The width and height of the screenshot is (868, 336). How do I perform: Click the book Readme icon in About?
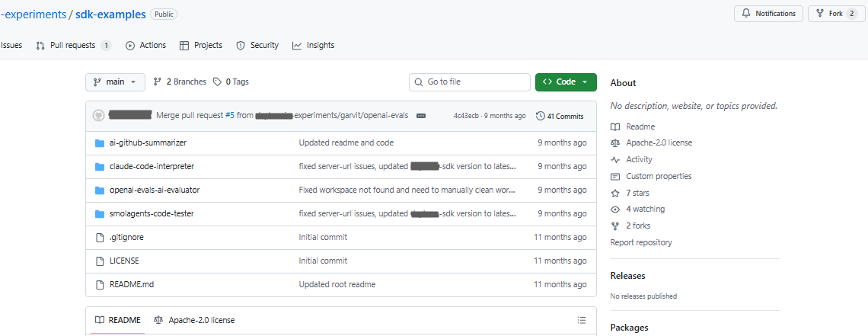pos(615,126)
